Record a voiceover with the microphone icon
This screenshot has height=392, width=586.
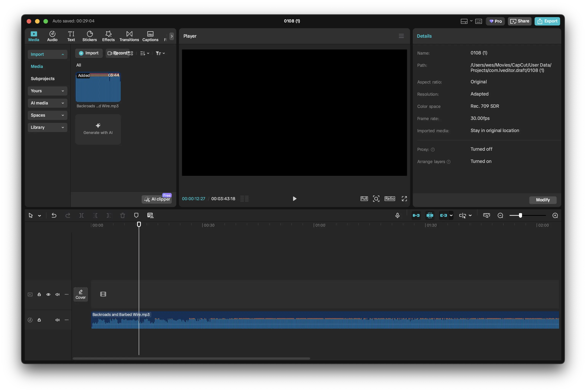pos(397,215)
